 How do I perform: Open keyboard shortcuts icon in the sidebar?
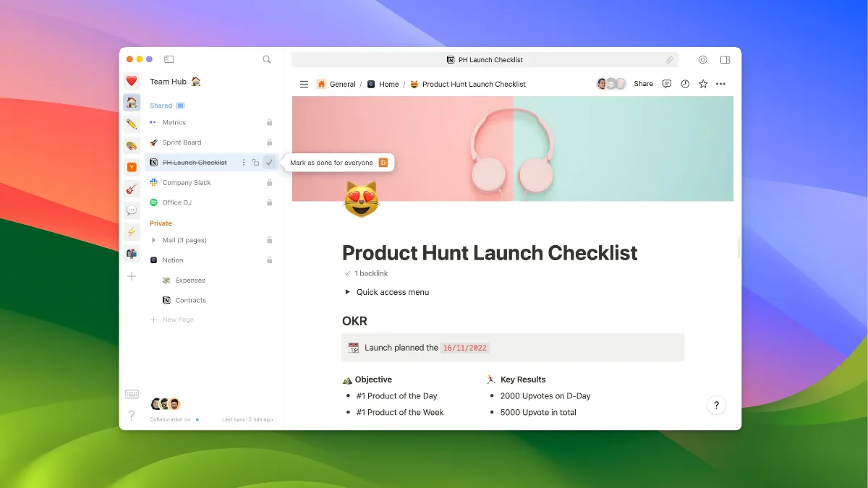pos(132,394)
